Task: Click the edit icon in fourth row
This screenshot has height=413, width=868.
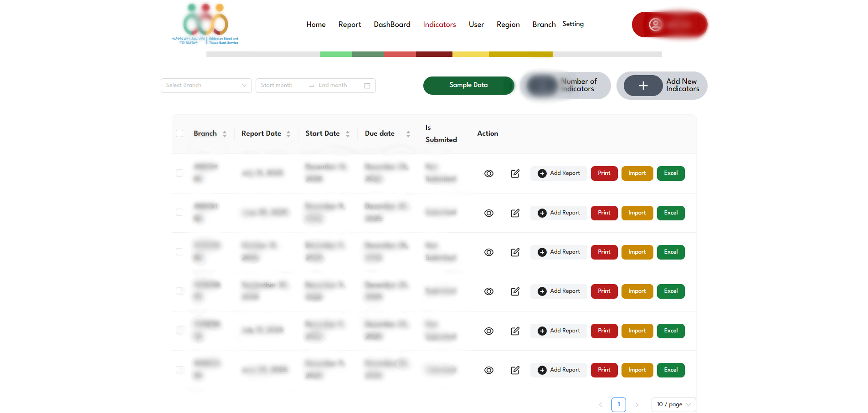Action: coord(515,291)
